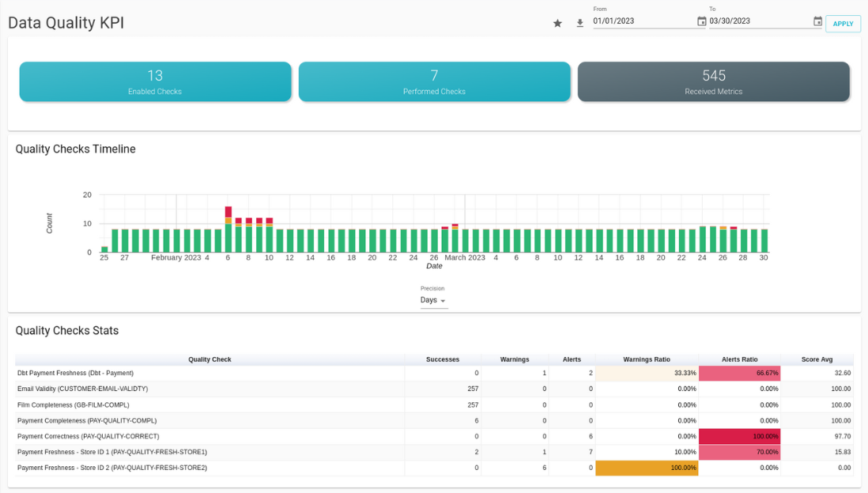Click the March 2023 axis label

[x=465, y=258]
